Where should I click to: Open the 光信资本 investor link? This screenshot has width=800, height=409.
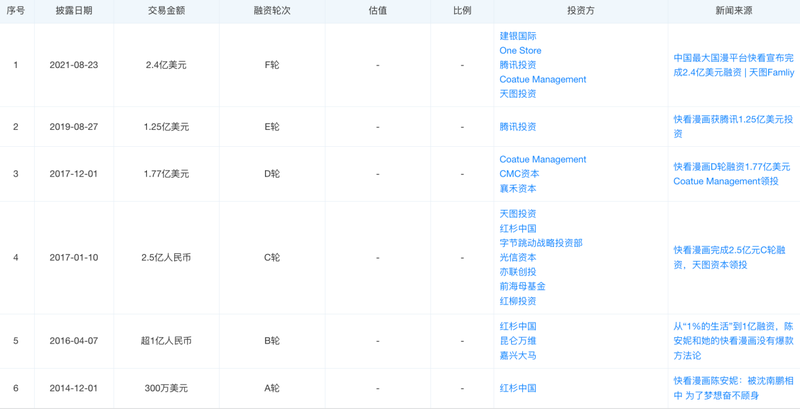pos(518,258)
